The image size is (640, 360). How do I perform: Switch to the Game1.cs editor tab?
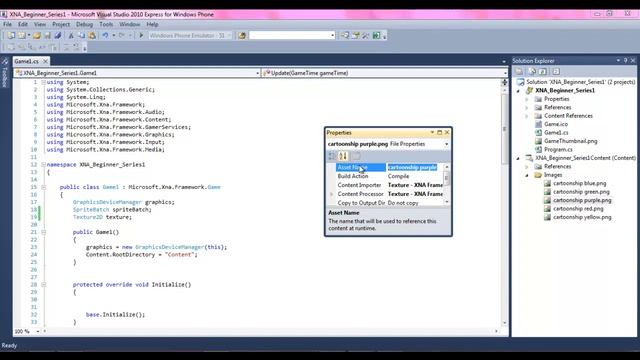(27, 61)
